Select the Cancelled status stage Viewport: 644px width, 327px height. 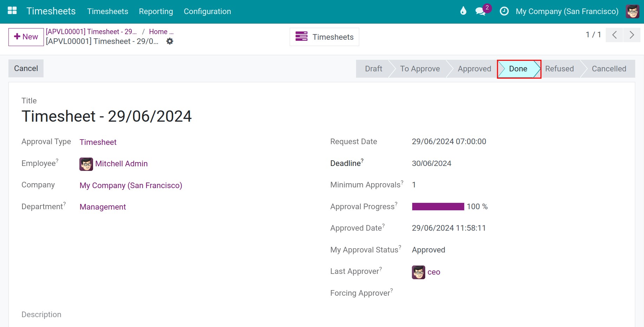[x=609, y=69]
